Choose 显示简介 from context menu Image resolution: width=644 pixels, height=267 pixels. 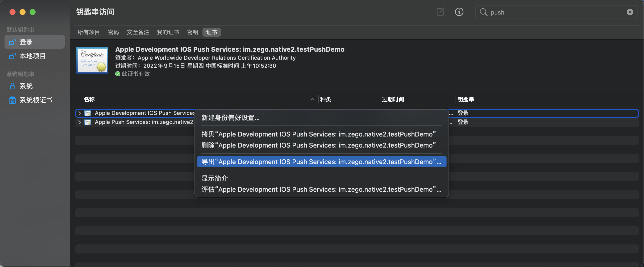click(321, 178)
